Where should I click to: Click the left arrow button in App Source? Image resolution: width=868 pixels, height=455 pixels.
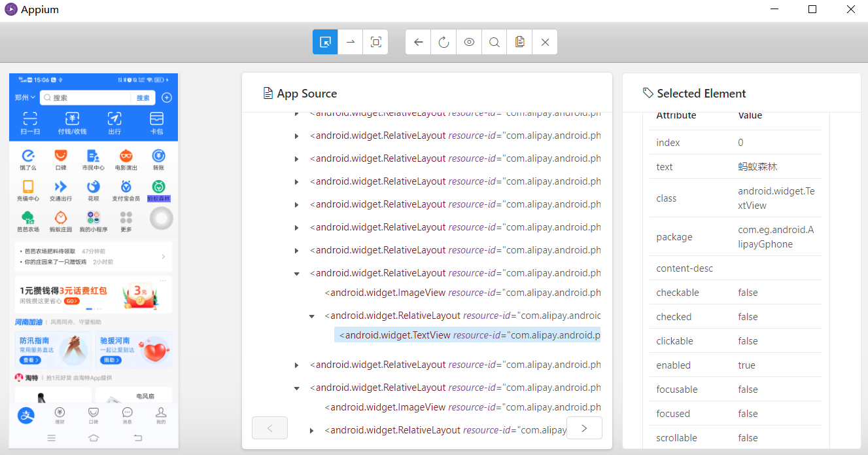269,428
